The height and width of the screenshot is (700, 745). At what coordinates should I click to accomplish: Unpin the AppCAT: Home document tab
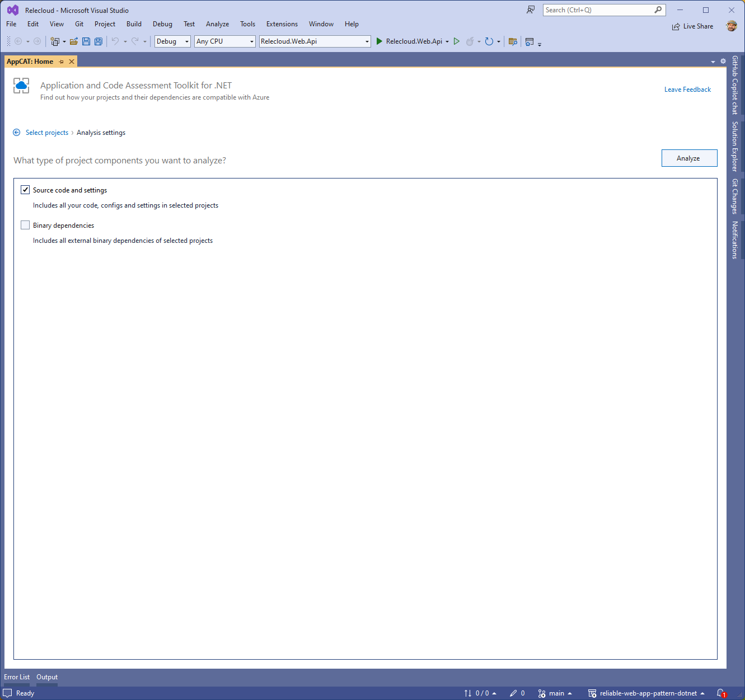(x=60, y=62)
